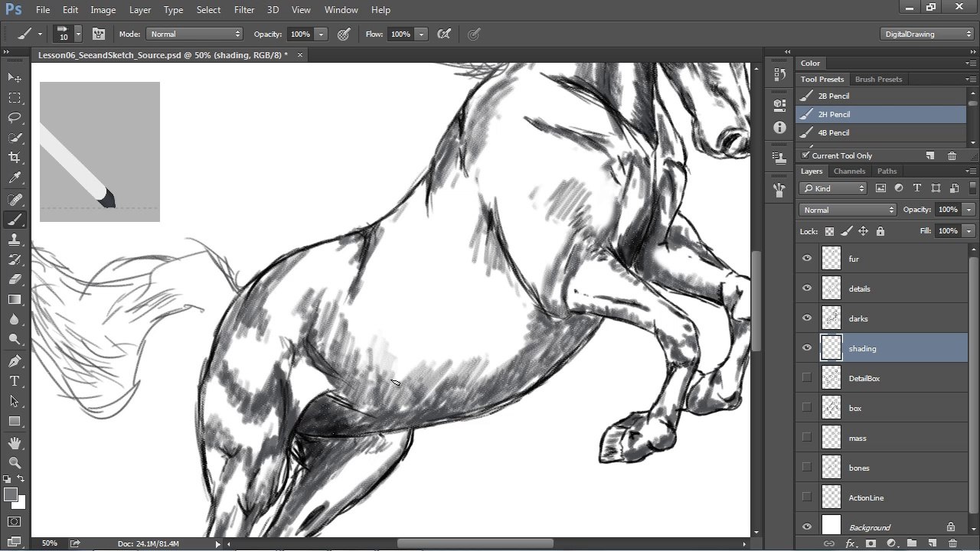The height and width of the screenshot is (551, 980).
Task: Select the History Brush tool
Action: (15, 259)
